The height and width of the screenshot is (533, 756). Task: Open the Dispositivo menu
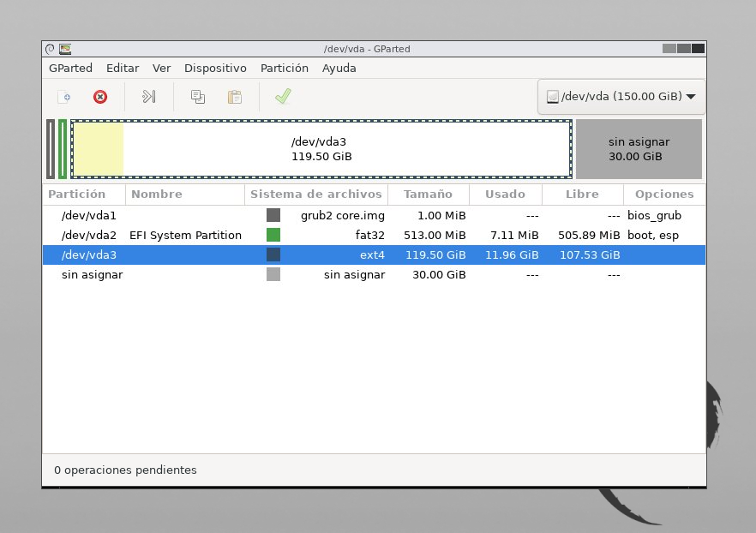click(x=215, y=69)
